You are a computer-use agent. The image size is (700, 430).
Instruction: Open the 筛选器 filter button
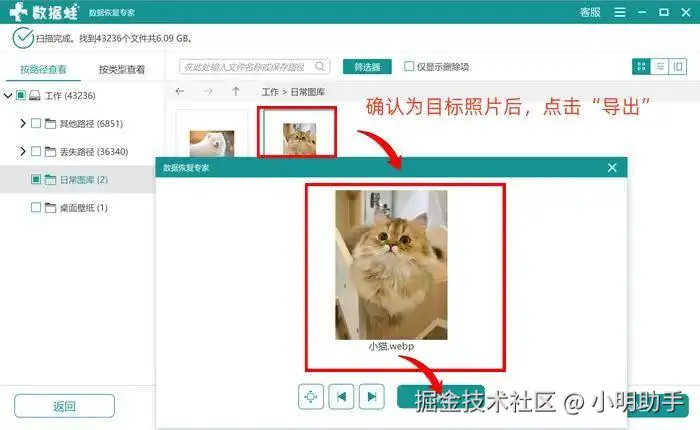click(x=367, y=67)
